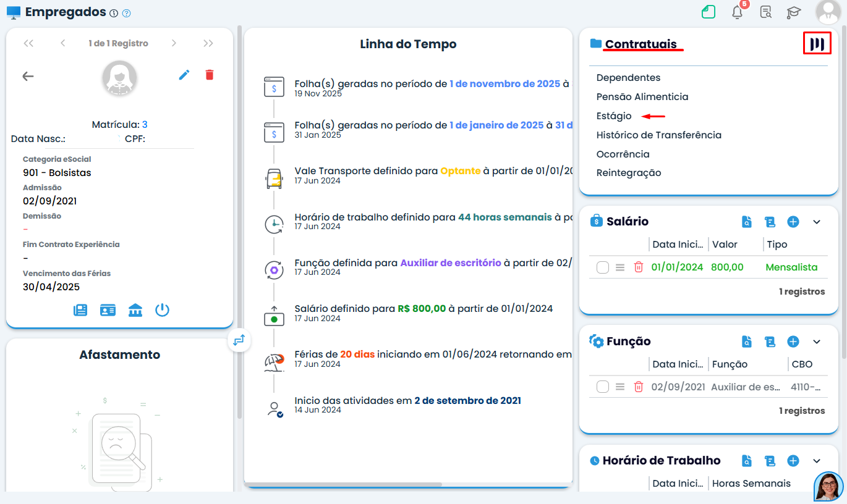Click the power icon under employee data
The image size is (847, 504).
pos(163,310)
